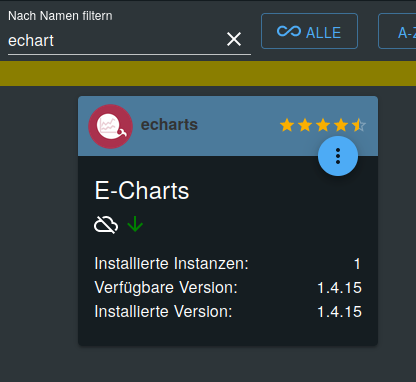Click the half-filled fifth rating star

point(359,126)
